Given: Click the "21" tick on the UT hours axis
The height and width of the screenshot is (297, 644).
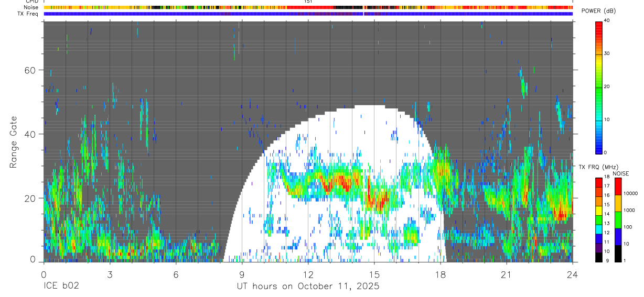Looking at the screenshot, I should point(507,273).
